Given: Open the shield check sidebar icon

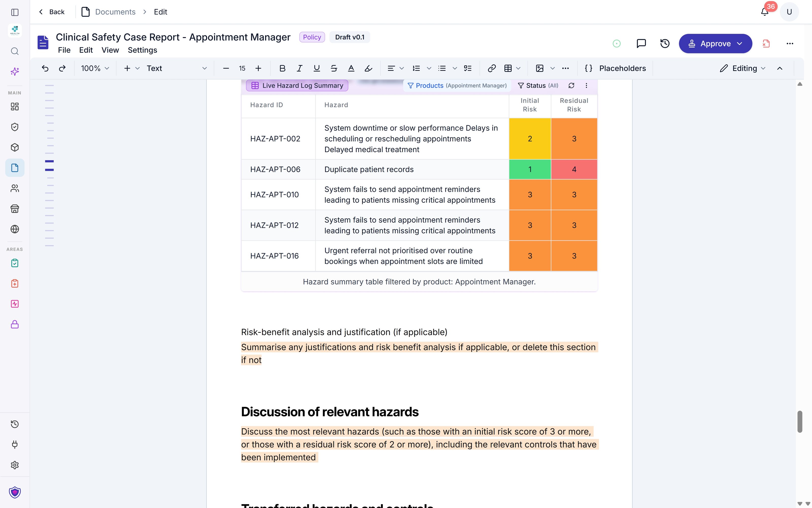Looking at the screenshot, I should (15, 127).
